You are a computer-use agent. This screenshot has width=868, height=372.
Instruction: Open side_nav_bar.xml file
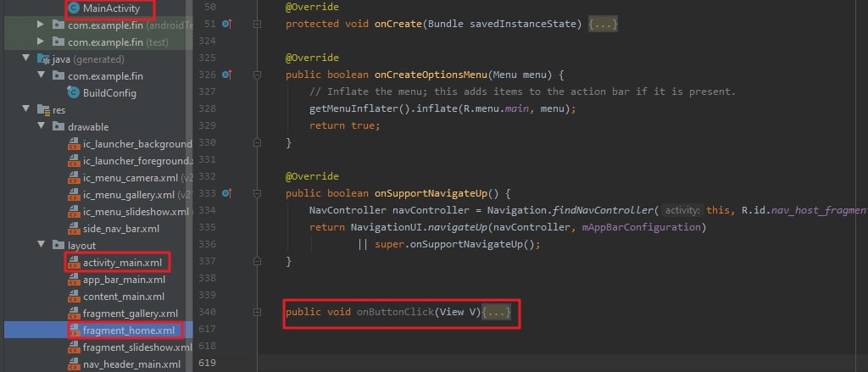click(x=121, y=229)
